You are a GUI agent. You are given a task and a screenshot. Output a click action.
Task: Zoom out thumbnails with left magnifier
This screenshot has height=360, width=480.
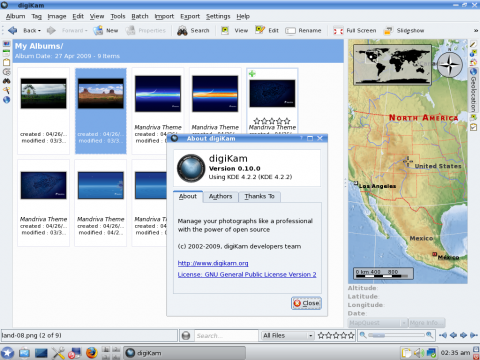click(x=363, y=335)
